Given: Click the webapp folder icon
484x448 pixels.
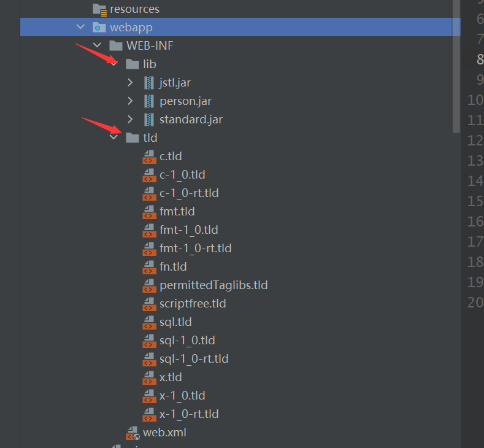Looking at the screenshot, I should 99,28.
